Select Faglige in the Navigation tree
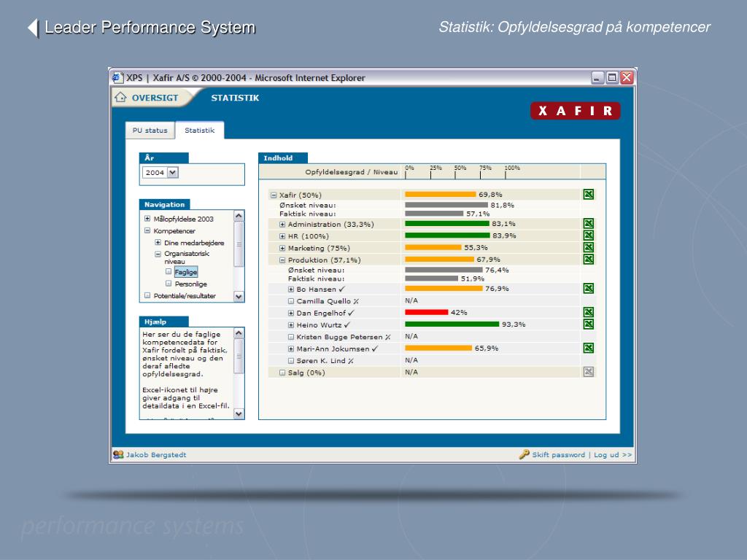Image resolution: width=747 pixels, height=560 pixels. 186,272
